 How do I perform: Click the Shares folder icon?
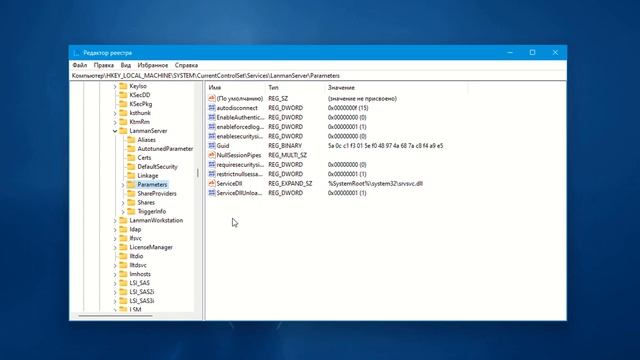click(x=131, y=203)
